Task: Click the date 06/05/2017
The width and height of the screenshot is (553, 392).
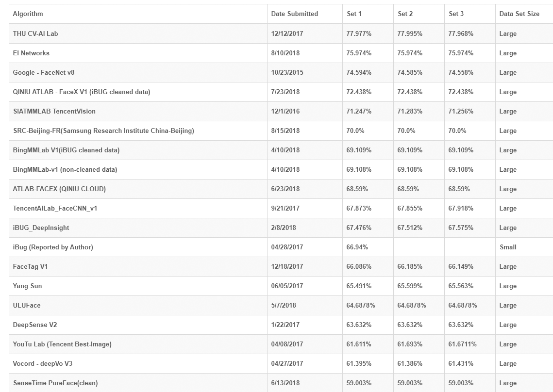Action: (287, 286)
